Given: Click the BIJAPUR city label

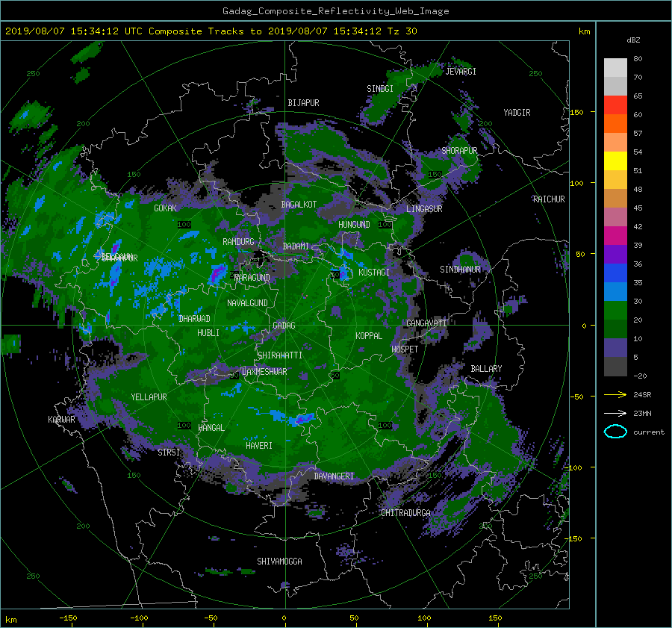Looking at the screenshot, I should (303, 103).
